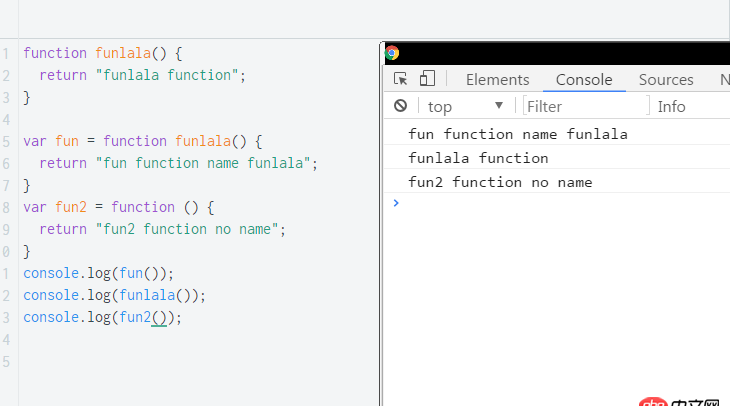Click the 'funlala function' console output line
730x406 pixels.
click(x=478, y=158)
